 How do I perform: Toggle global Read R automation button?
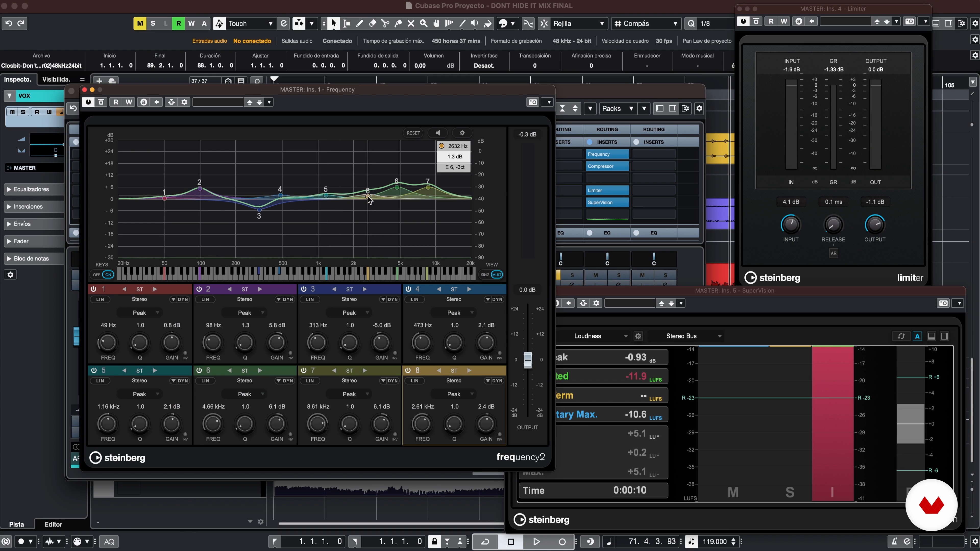(x=178, y=23)
